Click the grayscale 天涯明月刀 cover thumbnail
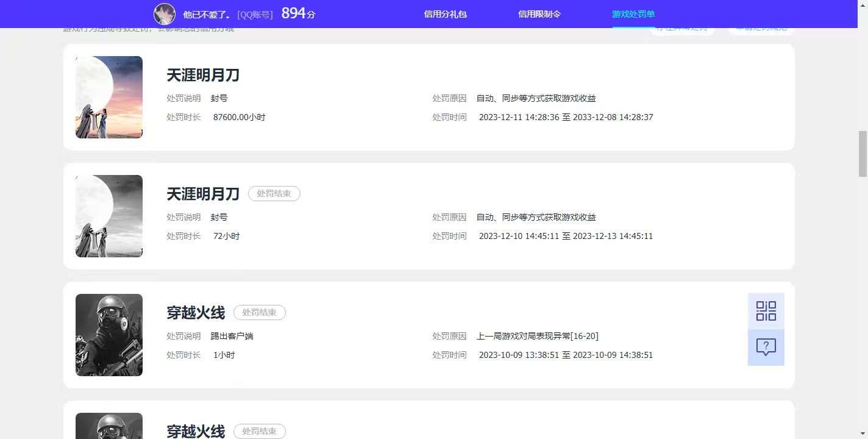This screenshot has width=868, height=439. [x=109, y=216]
